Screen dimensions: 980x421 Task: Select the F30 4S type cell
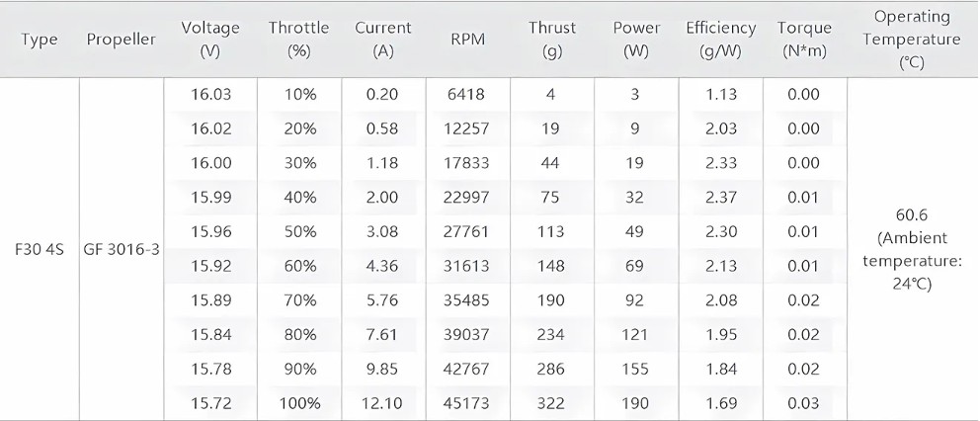[x=39, y=250]
